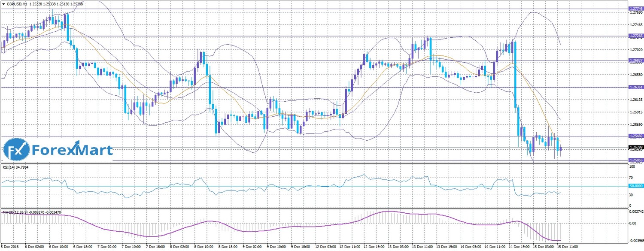Click the current price 1.25288 marker

(635, 147)
